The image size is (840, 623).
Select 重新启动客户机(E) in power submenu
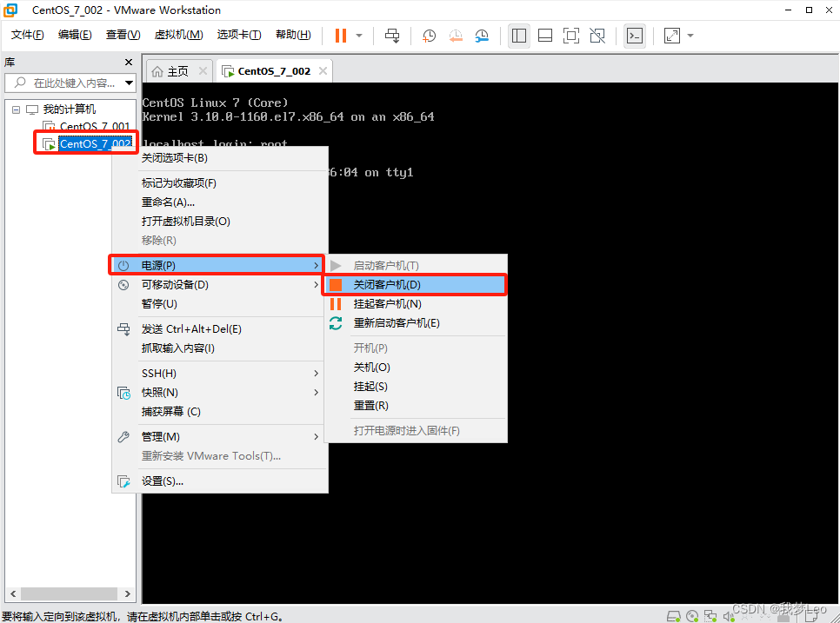pos(415,323)
